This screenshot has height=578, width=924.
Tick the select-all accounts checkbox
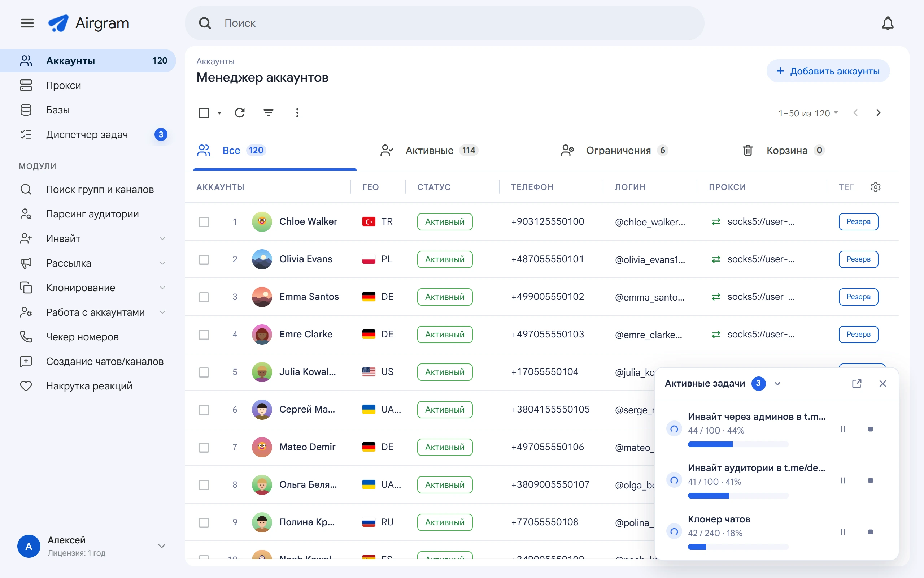204,113
